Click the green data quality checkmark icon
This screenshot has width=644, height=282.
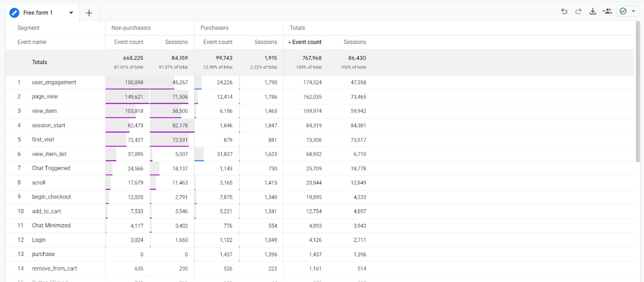click(x=623, y=11)
